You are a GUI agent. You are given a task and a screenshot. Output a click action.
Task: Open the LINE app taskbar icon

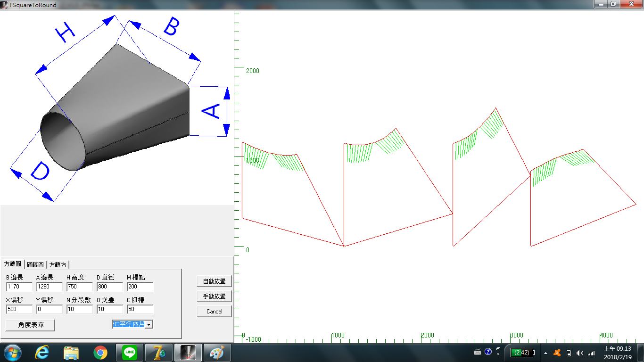129,353
